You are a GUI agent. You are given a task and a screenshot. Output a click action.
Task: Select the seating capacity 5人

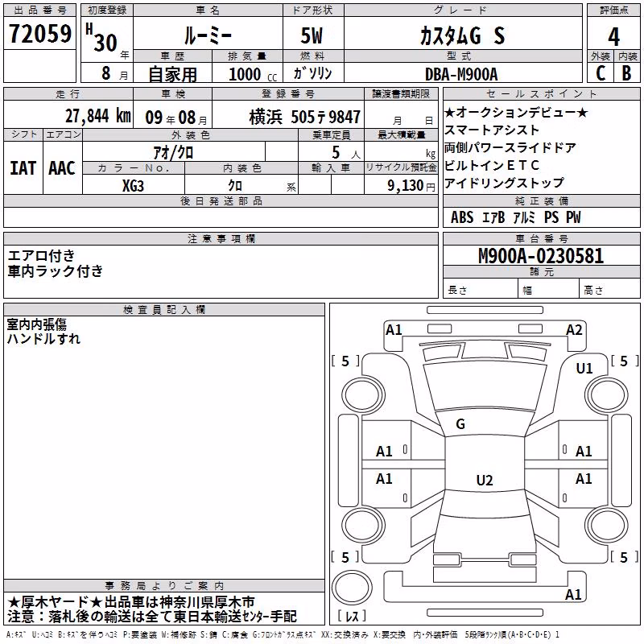pyautogui.click(x=346, y=153)
